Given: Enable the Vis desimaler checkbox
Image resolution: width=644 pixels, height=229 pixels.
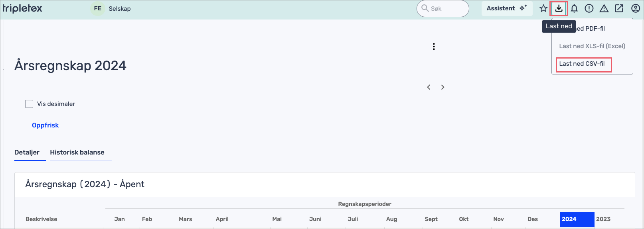Looking at the screenshot, I should click(29, 104).
